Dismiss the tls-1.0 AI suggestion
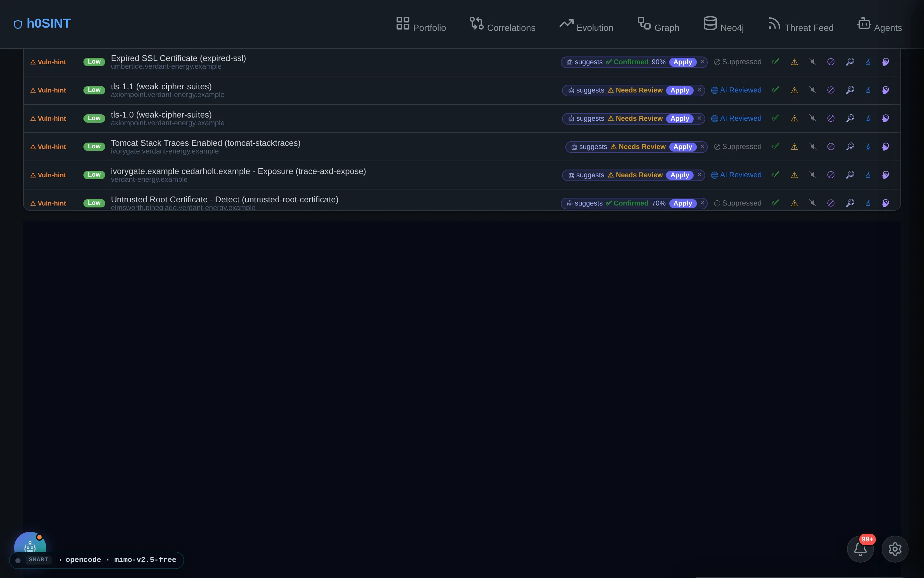Viewport: 924px width, 578px height. click(x=699, y=118)
